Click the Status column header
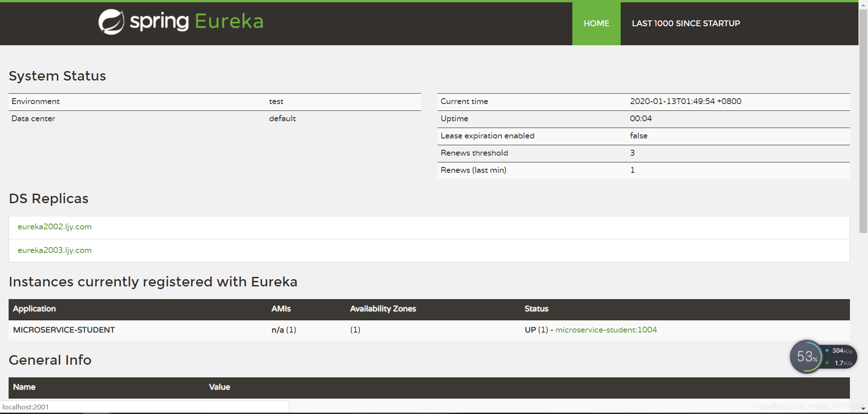868x414 pixels. click(x=536, y=309)
